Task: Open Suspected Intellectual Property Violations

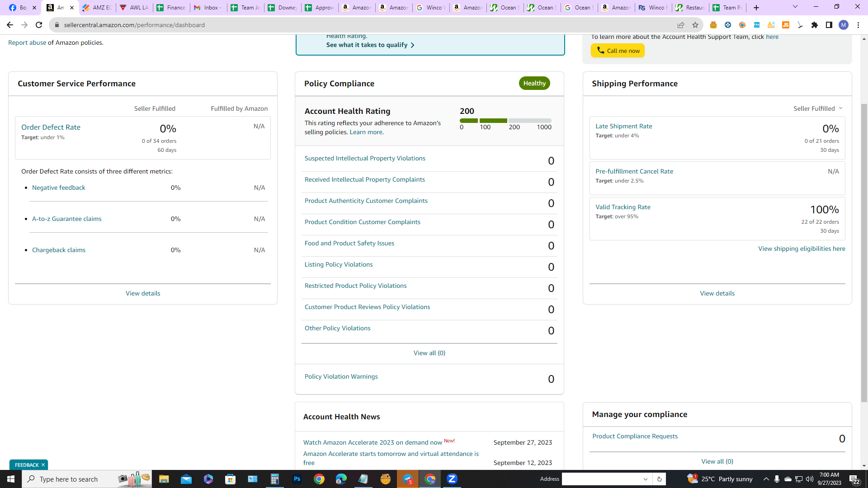Action: [365, 158]
